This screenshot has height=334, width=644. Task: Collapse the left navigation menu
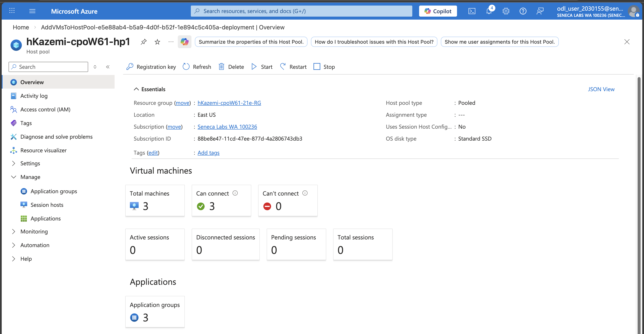[x=108, y=67]
